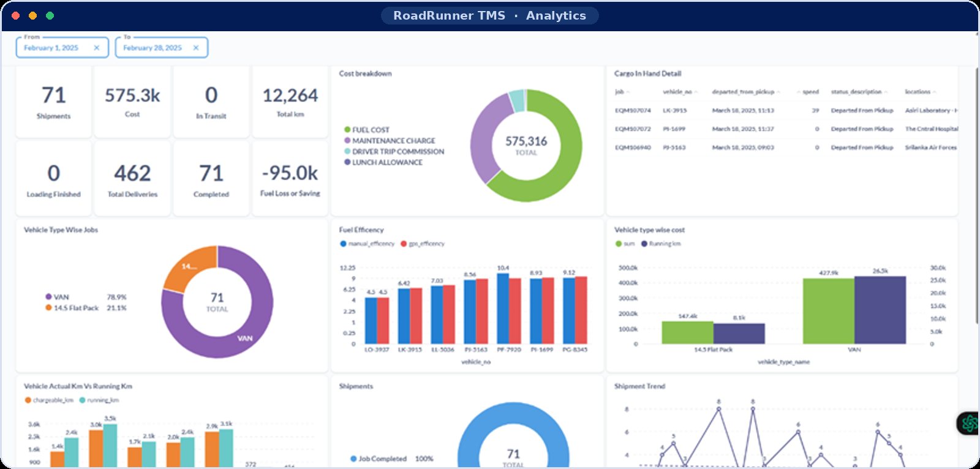Click the PF-7920 blue efficiency bar
This screenshot has width=980, height=469.
pyautogui.click(x=503, y=309)
